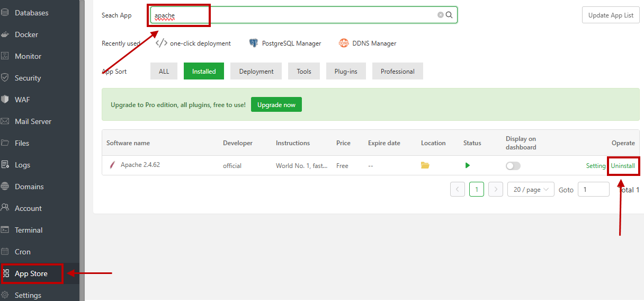This screenshot has height=301, width=644.
Task: Click the 'Free' price cell
Action: [x=342, y=166]
